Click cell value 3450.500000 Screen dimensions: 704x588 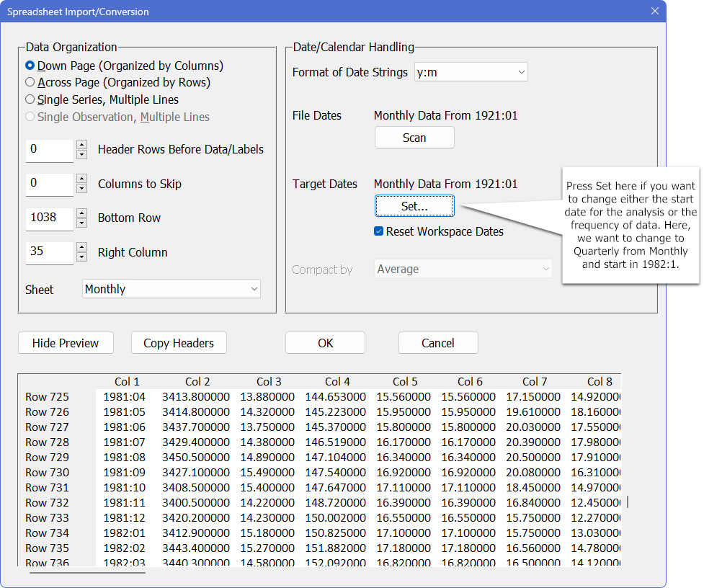point(196,458)
